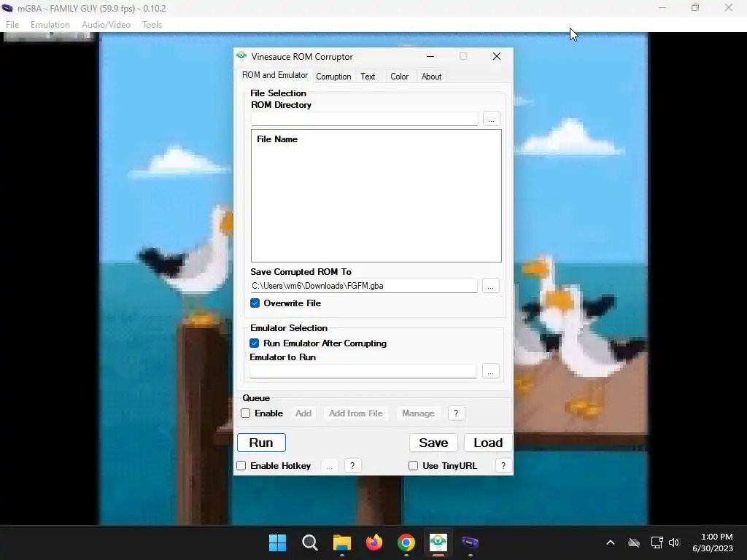Check Enable Hotkey checkbox
The image size is (747, 560).
click(241, 466)
